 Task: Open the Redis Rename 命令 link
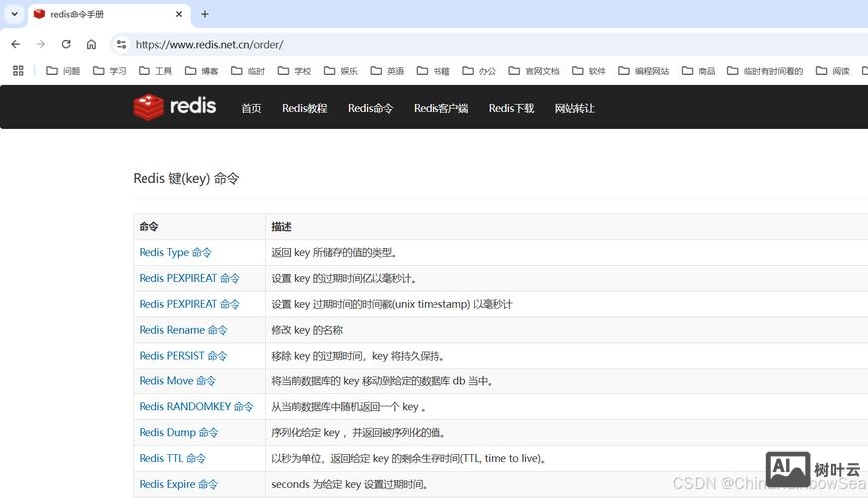(x=183, y=330)
